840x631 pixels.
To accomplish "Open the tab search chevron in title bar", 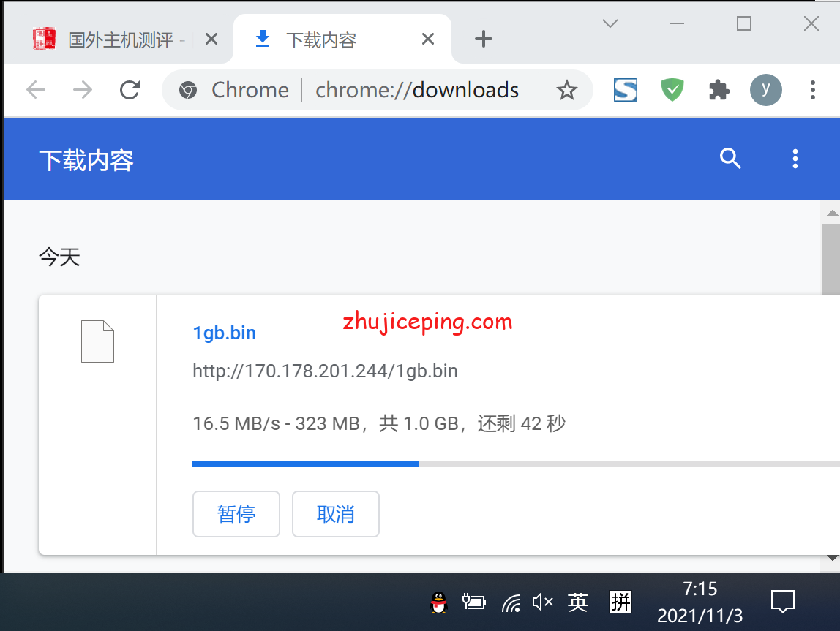I will tap(610, 23).
